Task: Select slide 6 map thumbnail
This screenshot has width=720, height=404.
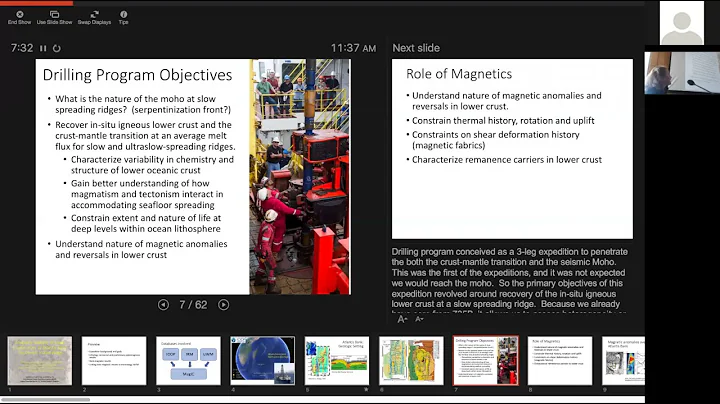Action: click(411, 361)
